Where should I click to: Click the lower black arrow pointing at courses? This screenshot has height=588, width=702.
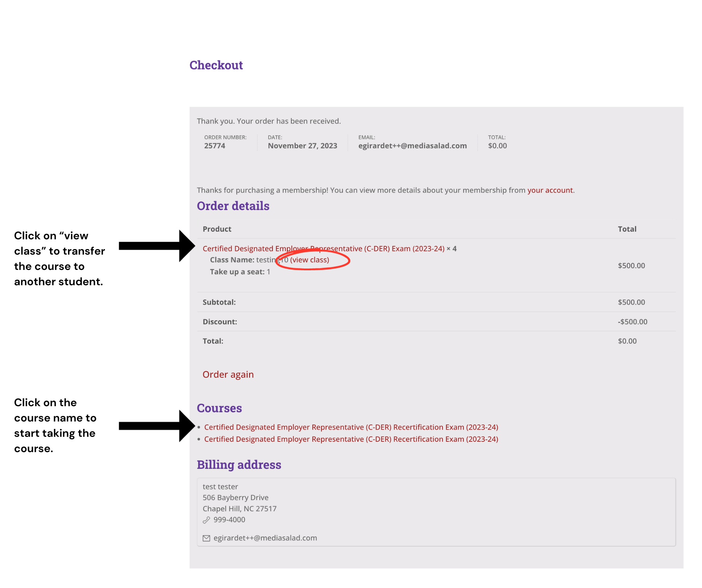tap(157, 426)
